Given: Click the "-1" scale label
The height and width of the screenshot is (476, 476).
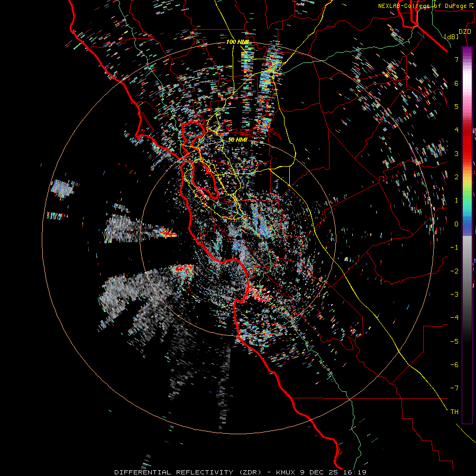Looking at the screenshot, I should tap(454, 248).
